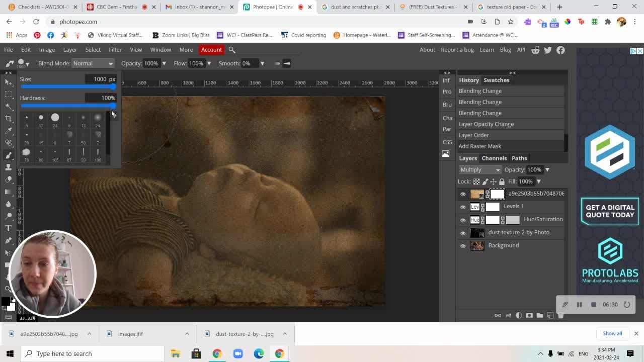Collapse the brush preset picker arrow
The height and width of the screenshot is (362, 644).
[x=27, y=64]
